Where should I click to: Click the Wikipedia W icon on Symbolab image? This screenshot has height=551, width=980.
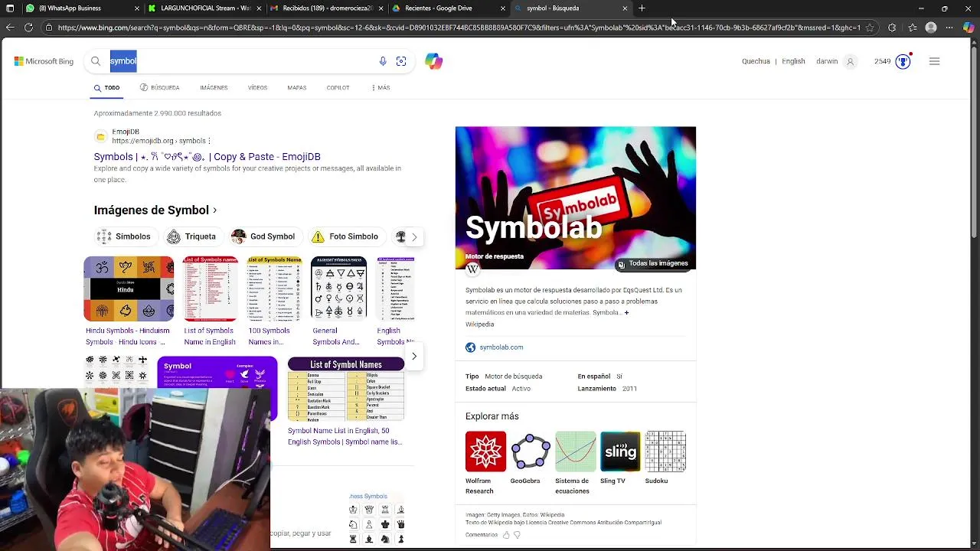472,269
